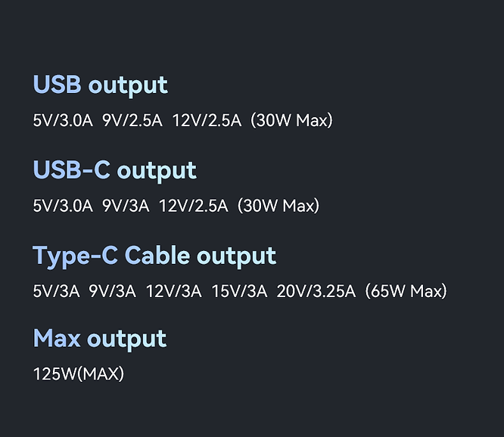Select the 20V/3.25A specification
This screenshot has height=437, width=504.
pyautogui.click(x=316, y=291)
